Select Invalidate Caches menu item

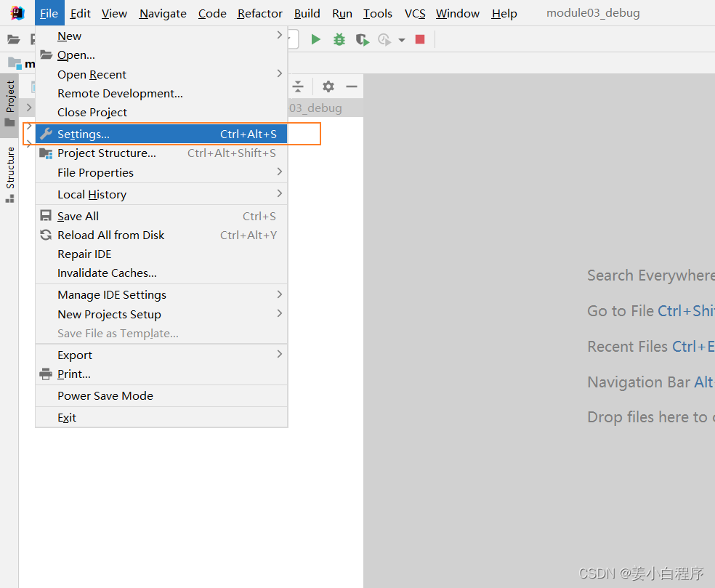click(161, 273)
